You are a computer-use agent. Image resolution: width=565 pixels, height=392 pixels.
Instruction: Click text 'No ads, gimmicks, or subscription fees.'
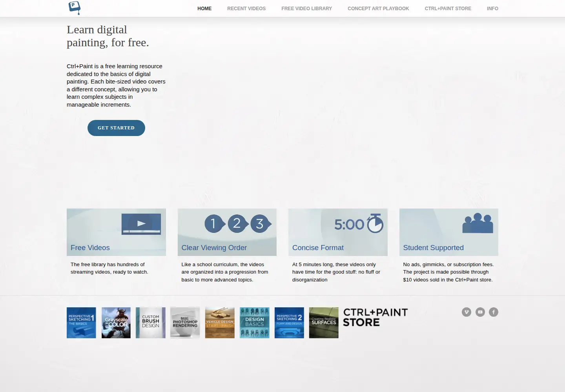pyautogui.click(x=448, y=265)
